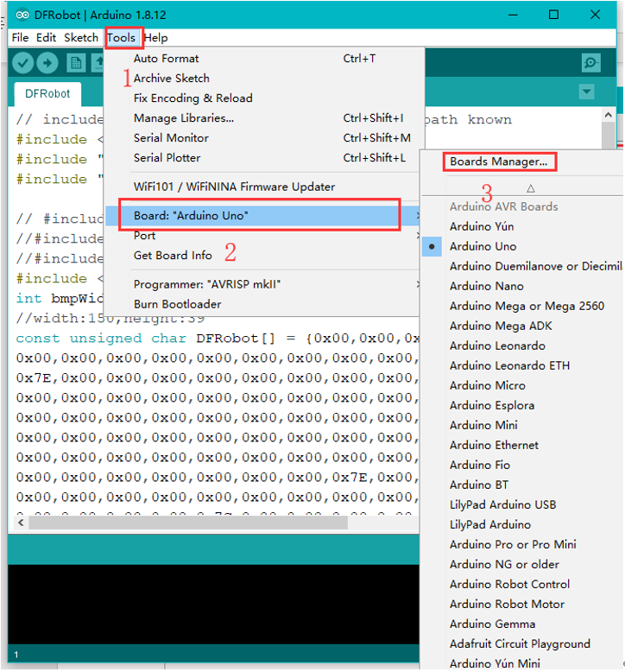Expand Board: "Arduino Uno" submenu

point(262,216)
